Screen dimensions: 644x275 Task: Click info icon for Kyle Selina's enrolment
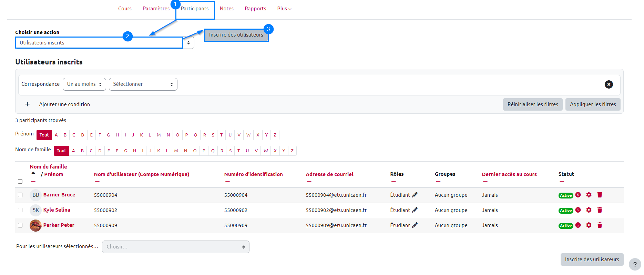(x=578, y=210)
